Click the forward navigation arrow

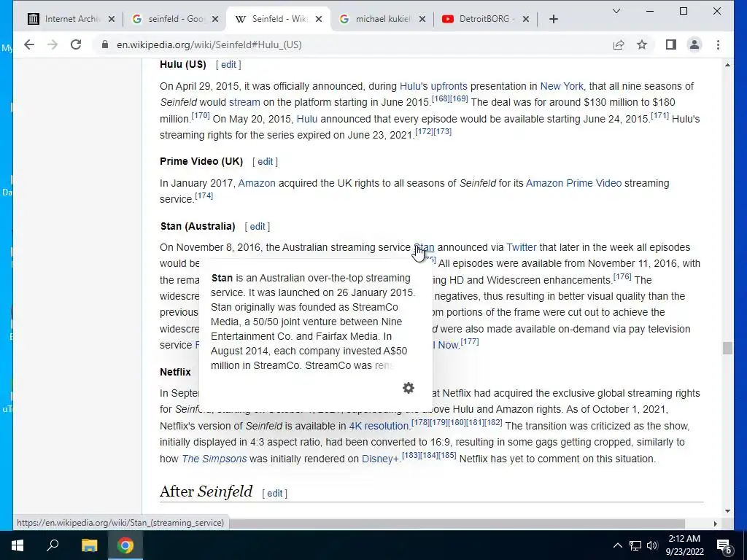point(53,44)
